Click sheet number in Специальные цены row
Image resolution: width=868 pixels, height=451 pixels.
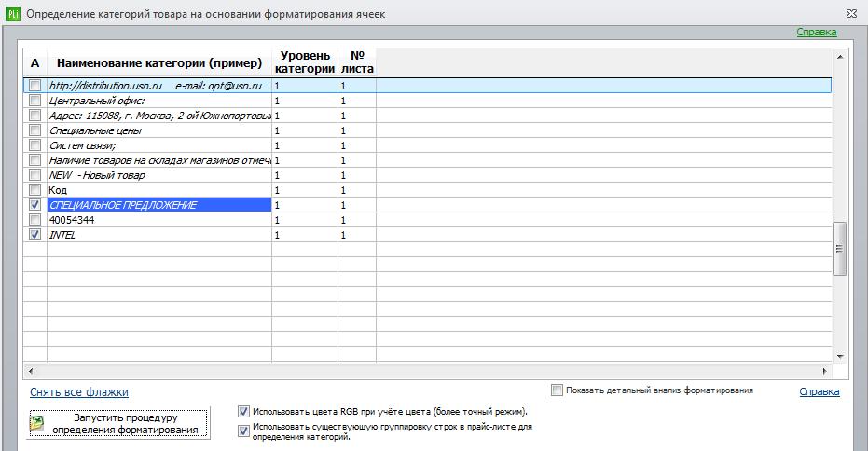click(357, 130)
